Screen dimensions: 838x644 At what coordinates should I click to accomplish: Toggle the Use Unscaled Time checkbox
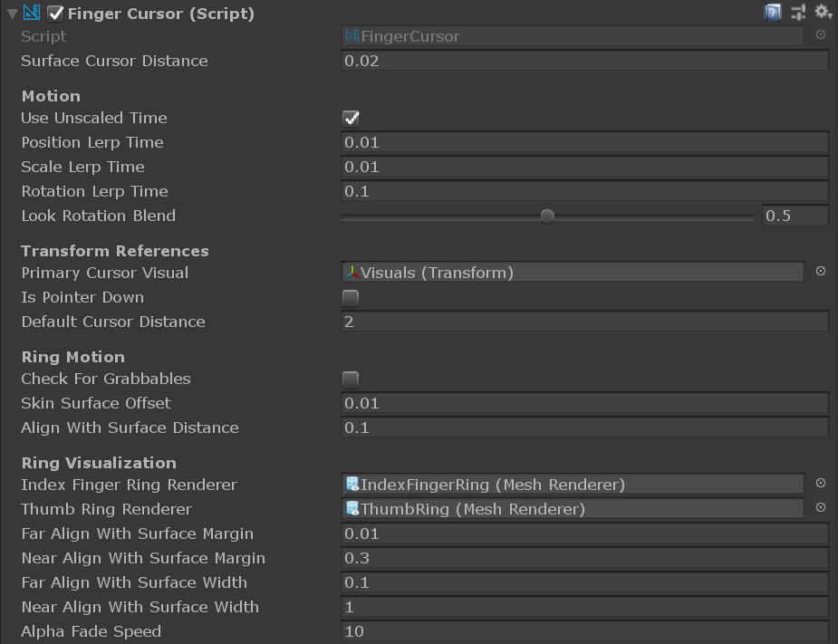pyautogui.click(x=349, y=117)
